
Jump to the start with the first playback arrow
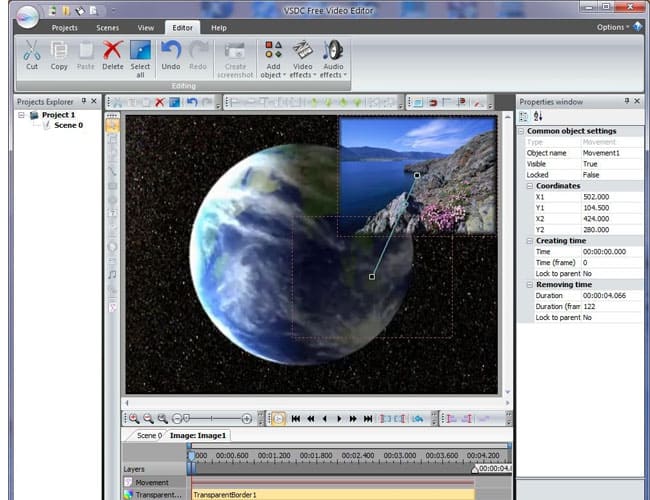click(x=297, y=418)
